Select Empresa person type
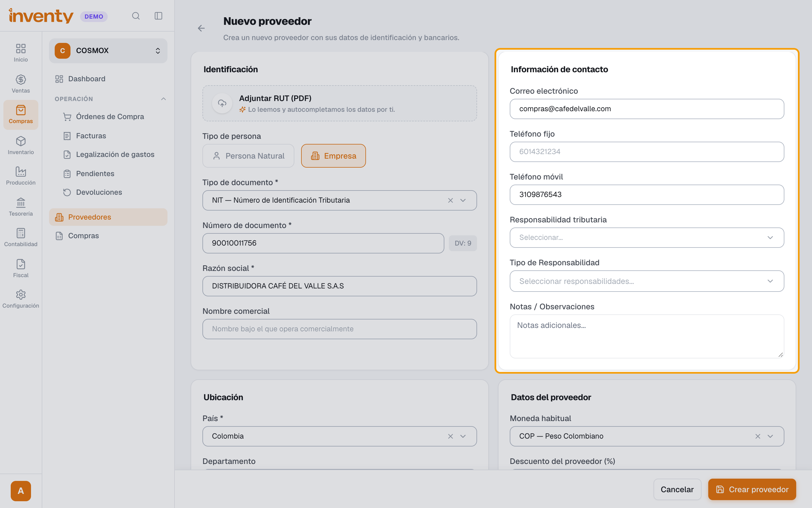 tap(333, 156)
